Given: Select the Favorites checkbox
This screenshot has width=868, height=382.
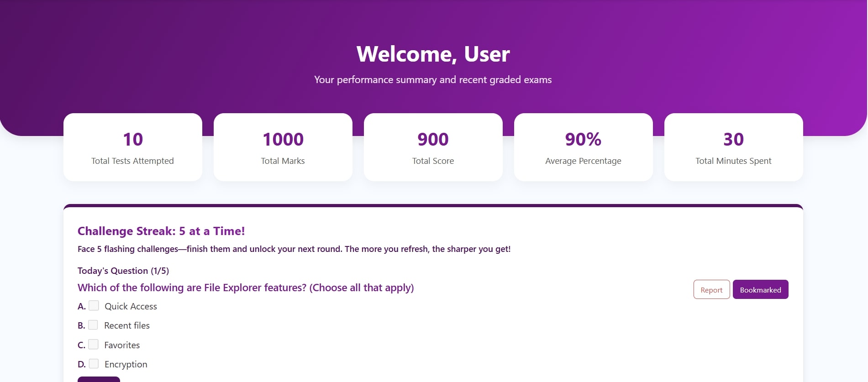Looking at the screenshot, I should point(93,345).
